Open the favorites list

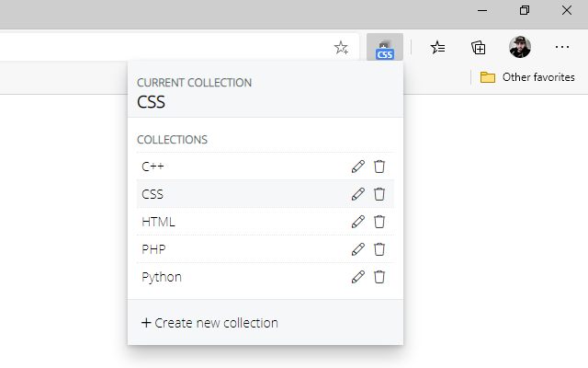(x=438, y=48)
